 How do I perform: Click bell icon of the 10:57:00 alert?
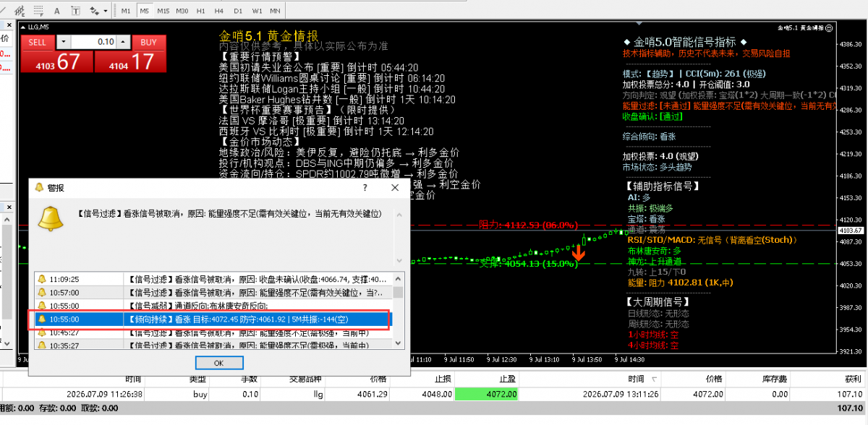pos(42,292)
